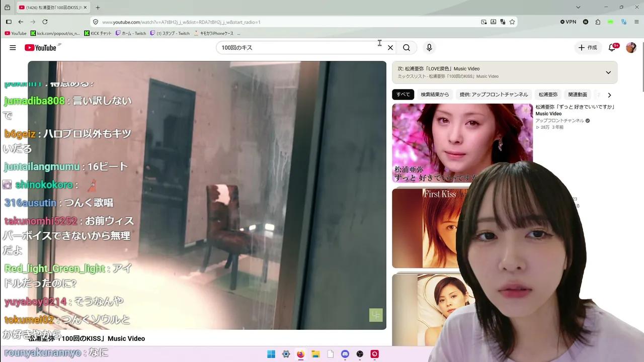Collapse the mix playlist panel chevron
The width and height of the screenshot is (644, 362).
pos(608,72)
